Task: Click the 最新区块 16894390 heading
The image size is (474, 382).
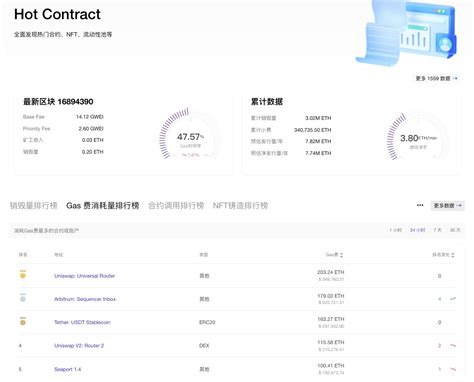Action: [58, 102]
